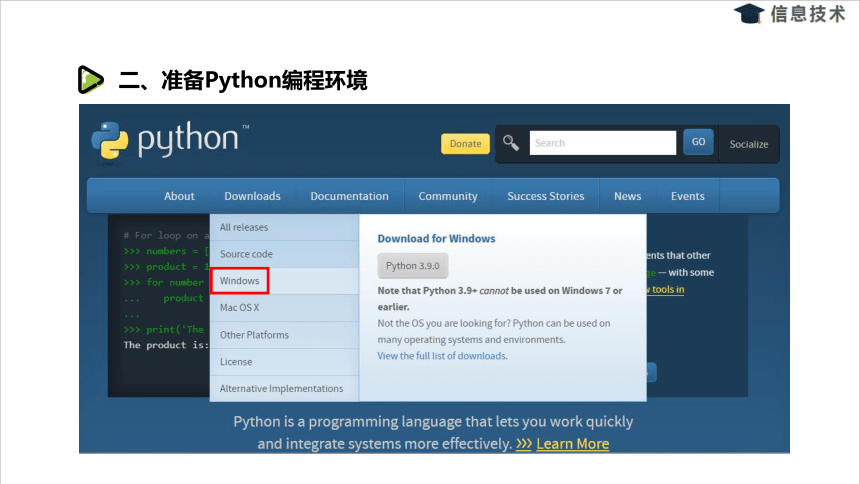The height and width of the screenshot is (484, 860).
Task: Click the 'The product is:' code output
Action: pyautogui.click(x=166, y=345)
